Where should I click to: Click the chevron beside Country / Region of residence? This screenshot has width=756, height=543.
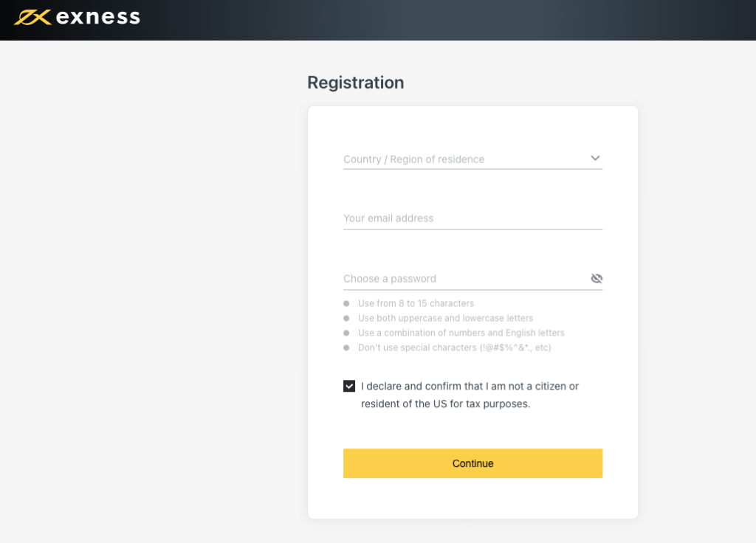point(595,158)
